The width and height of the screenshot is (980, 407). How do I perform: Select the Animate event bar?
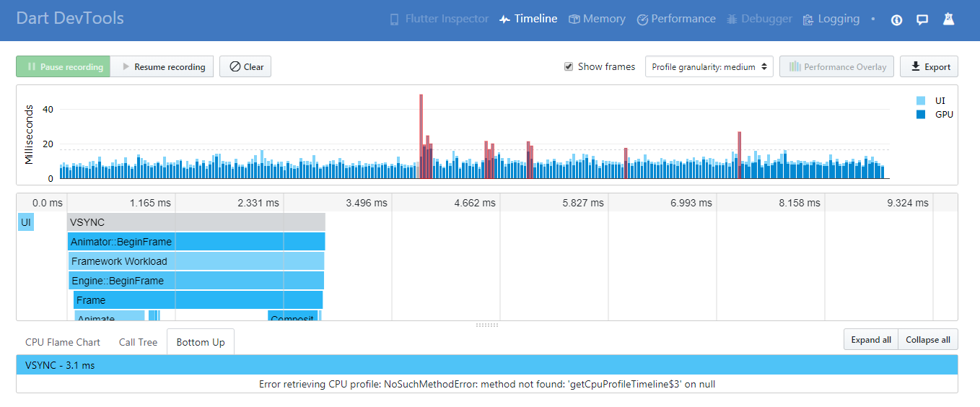click(x=110, y=316)
